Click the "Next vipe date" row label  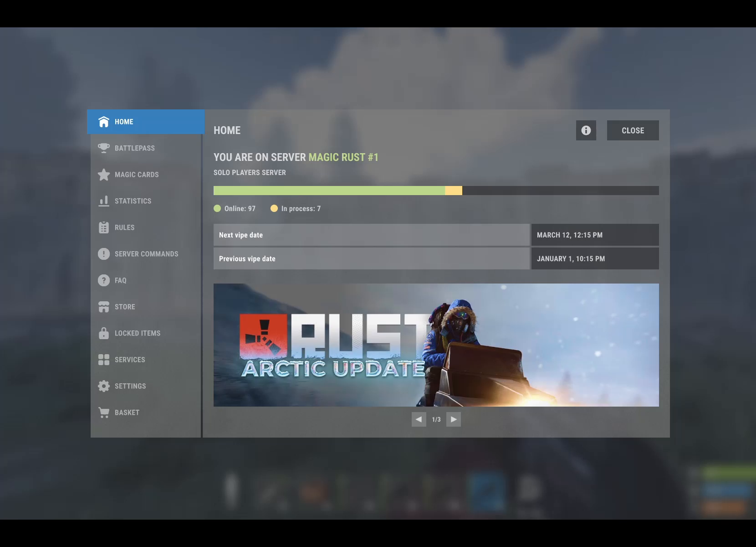click(241, 235)
